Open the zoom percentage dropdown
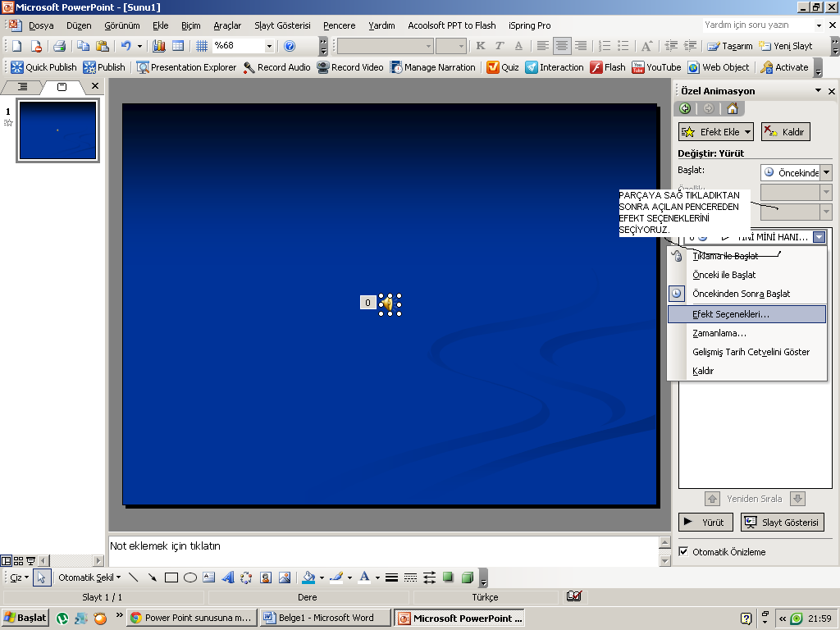 [268, 46]
